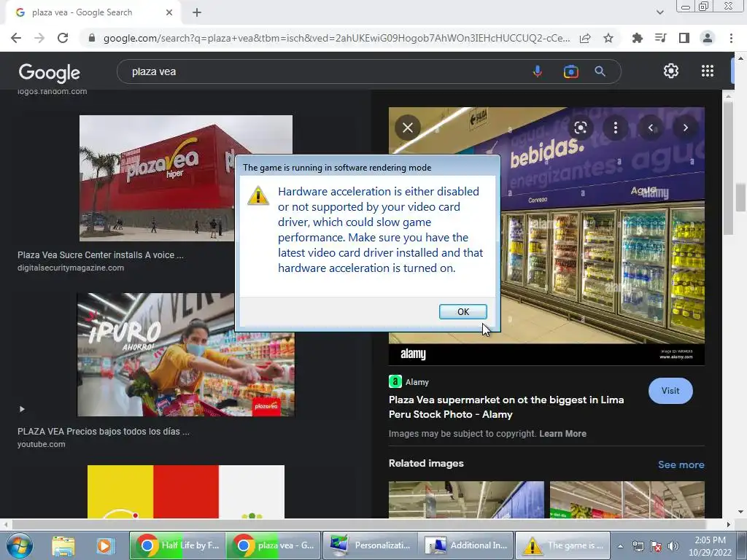Open Google quick settings gear
The height and width of the screenshot is (560, 747).
pos(671,71)
